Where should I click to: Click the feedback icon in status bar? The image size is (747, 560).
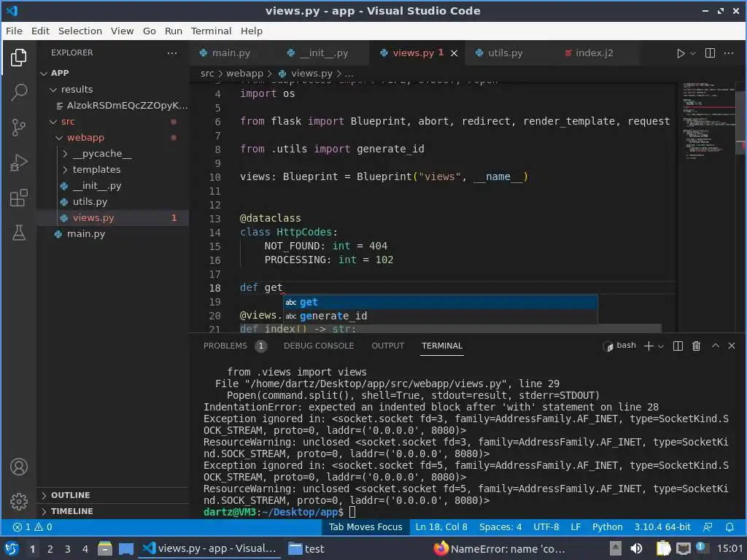click(x=708, y=526)
